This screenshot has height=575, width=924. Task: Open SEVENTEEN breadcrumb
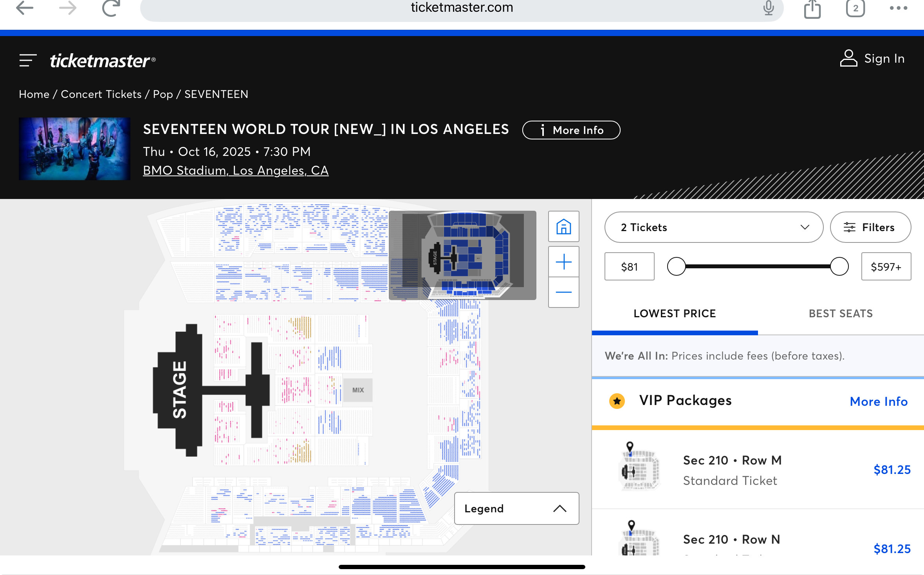click(216, 94)
